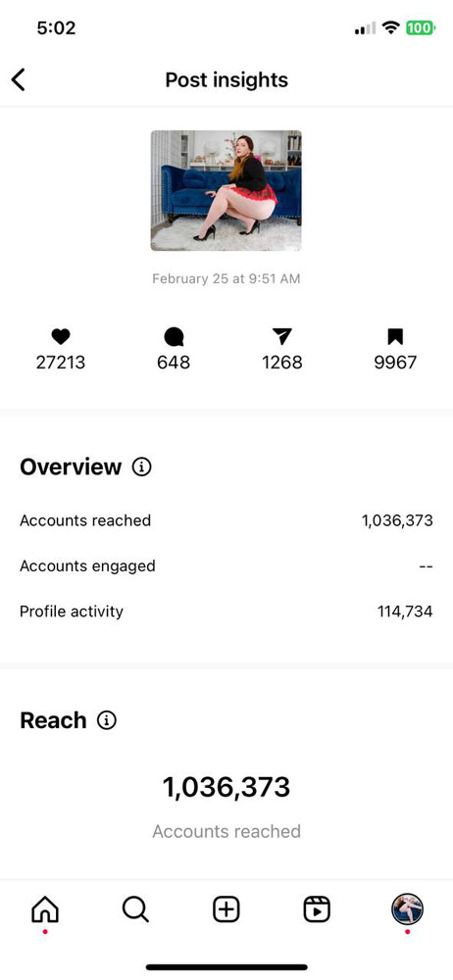Tap the large 1,036,373 reach number
This screenshot has height=980, width=453.
click(x=226, y=788)
